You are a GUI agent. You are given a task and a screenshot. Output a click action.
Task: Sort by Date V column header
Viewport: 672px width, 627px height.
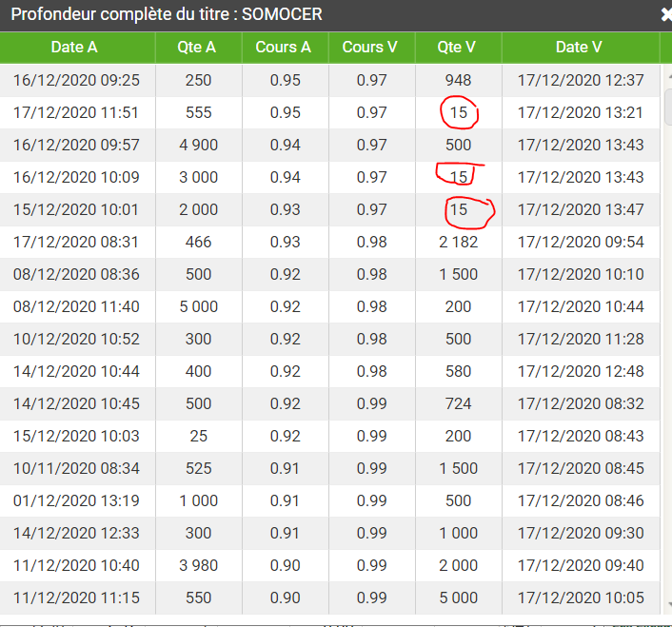(x=579, y=48)
